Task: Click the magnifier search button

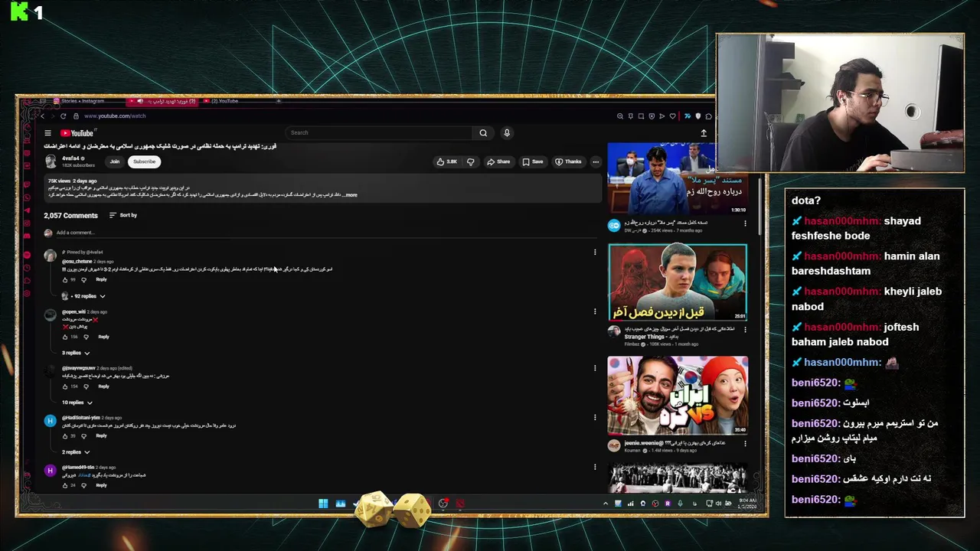Action: coord(483,133)
